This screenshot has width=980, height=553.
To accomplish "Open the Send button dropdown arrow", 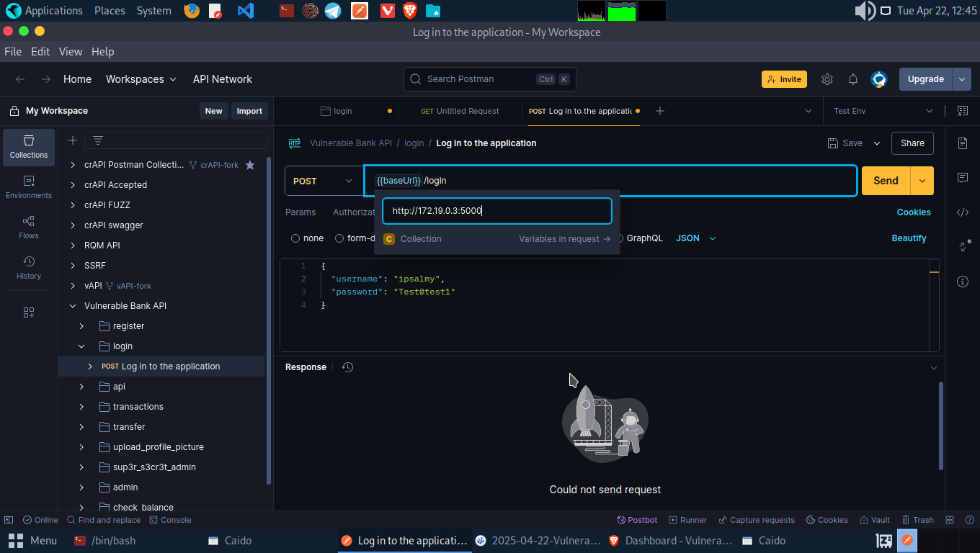I will [922, 181].
